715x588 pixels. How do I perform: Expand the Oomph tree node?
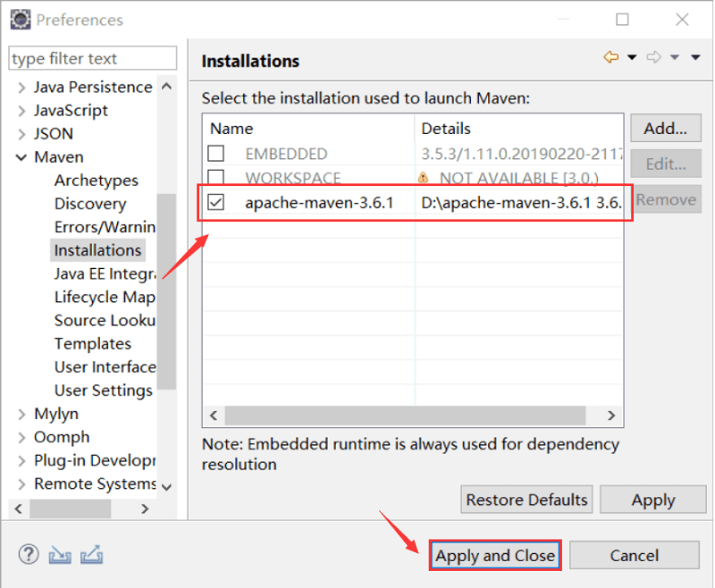(x=21, y=437)
